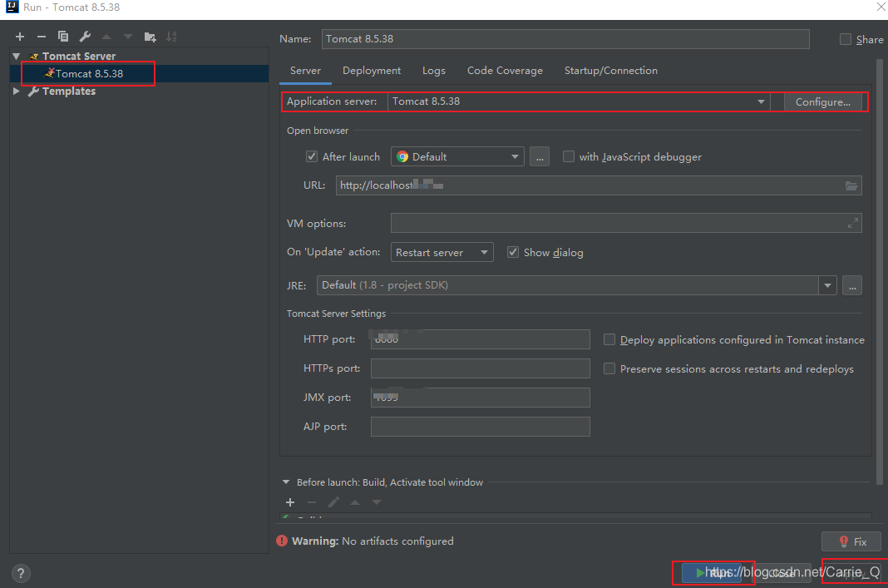Add before launch task plus icon

tap(290, 502)
